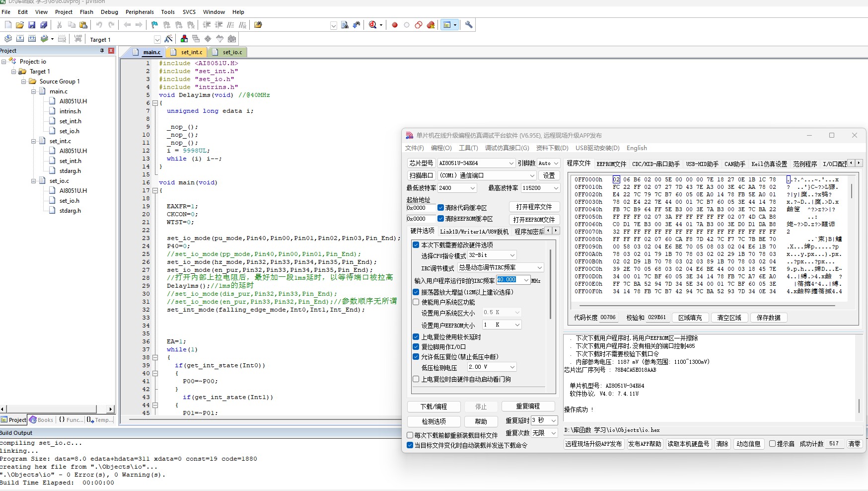Click the Indent selection icon

[207, 25]
